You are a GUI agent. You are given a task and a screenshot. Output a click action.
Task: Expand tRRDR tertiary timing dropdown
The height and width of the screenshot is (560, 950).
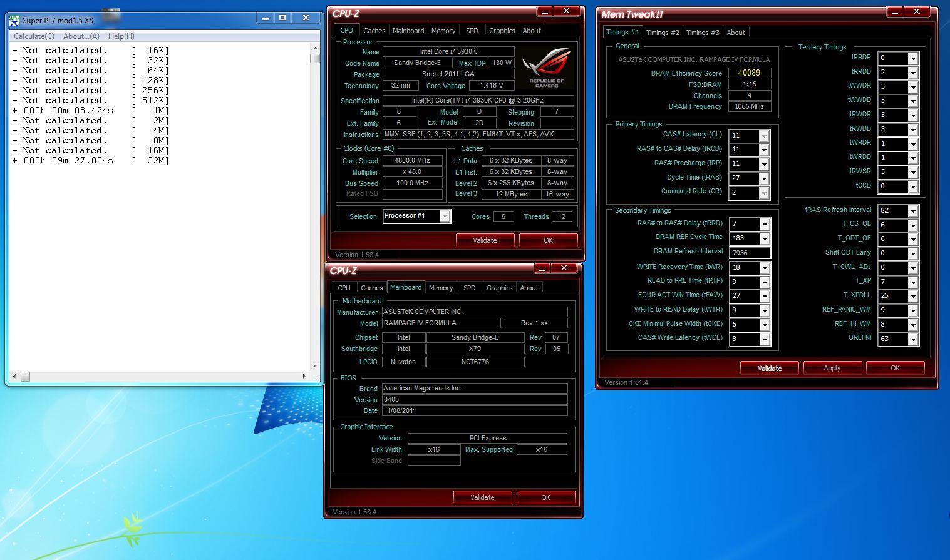click(913, 59)
